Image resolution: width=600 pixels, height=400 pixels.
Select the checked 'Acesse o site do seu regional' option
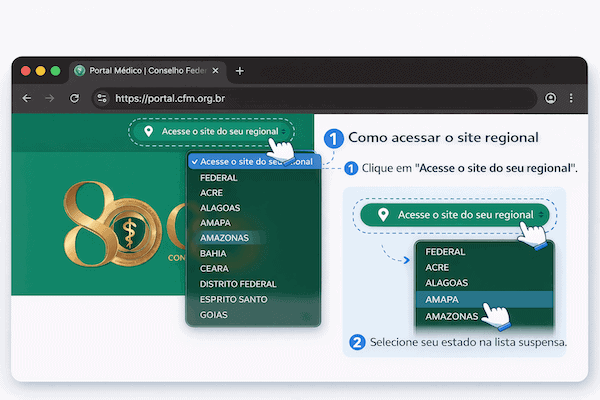254,162
